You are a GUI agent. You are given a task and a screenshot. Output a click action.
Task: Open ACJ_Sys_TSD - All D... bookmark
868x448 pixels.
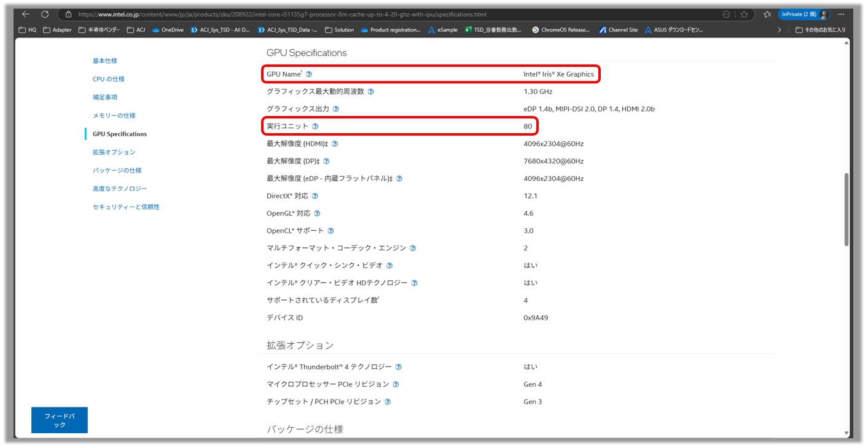[220, 29]
